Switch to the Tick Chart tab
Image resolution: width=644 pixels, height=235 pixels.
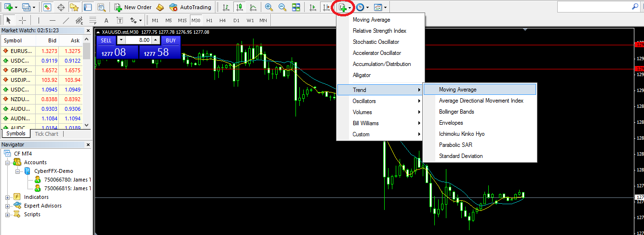point(47,134)
